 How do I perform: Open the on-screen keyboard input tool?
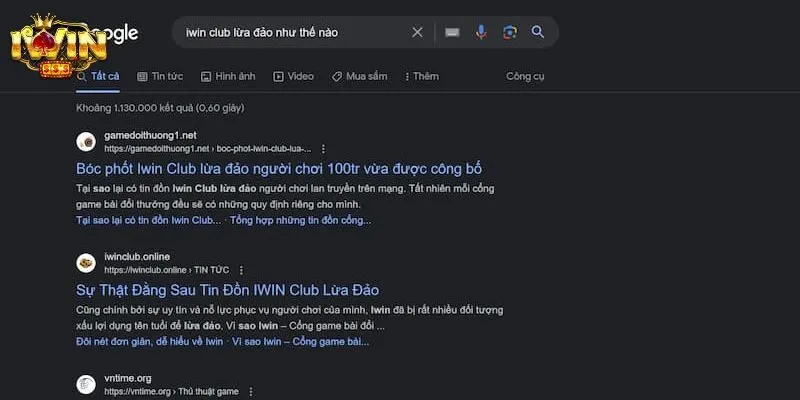pos(452,32)
